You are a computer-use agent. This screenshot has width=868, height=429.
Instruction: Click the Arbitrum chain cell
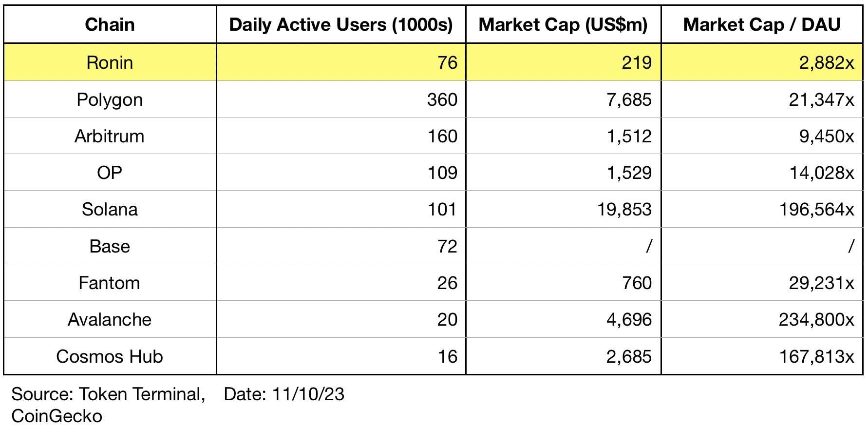tap(110, 136)
